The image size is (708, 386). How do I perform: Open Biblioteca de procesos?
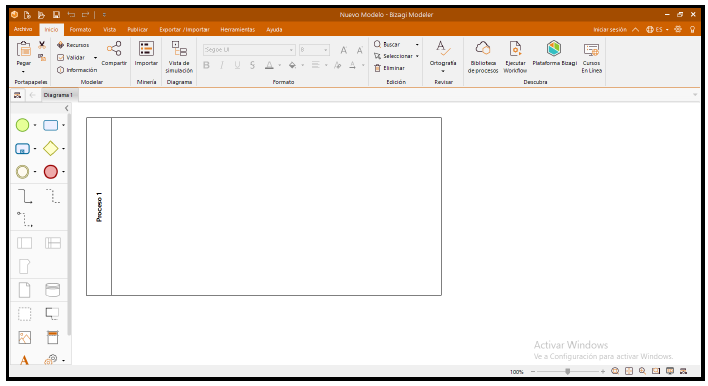pyautogui.click(x=483, y=56)
